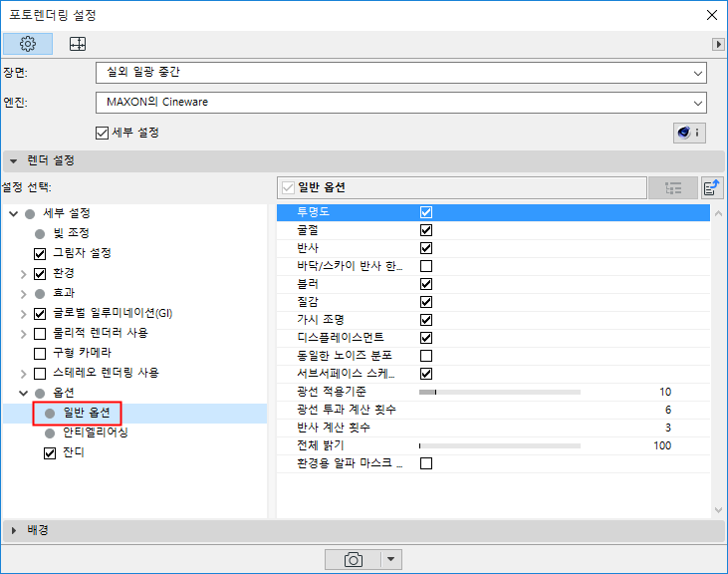Enable the 바닥/스카이 반사 checkbox
The image size is (728, 574).
[x=426, y=266]
